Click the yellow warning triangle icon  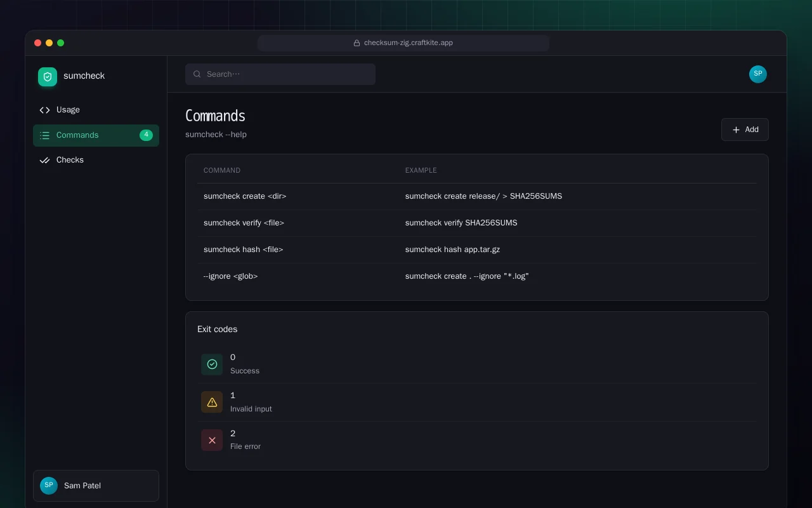(x=212, y=403)
